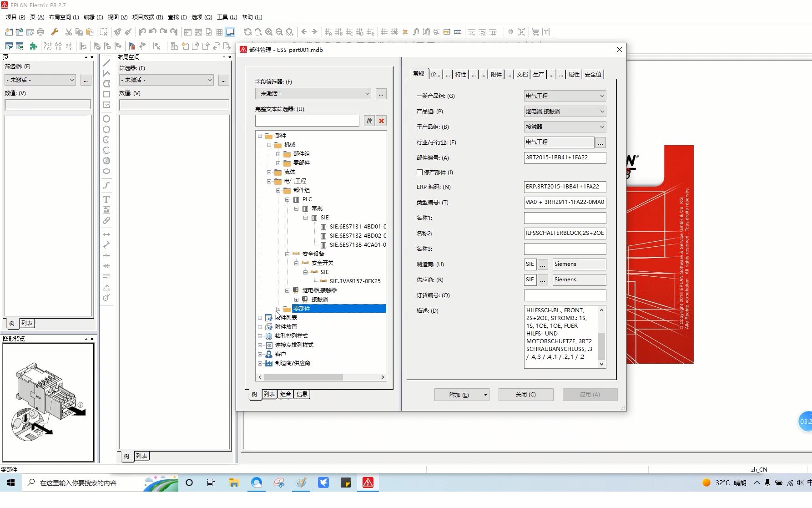Select the ellipse drawing tool
Image resolution: width=812 pixels, height=508 pixels.
tap(106, 172)
